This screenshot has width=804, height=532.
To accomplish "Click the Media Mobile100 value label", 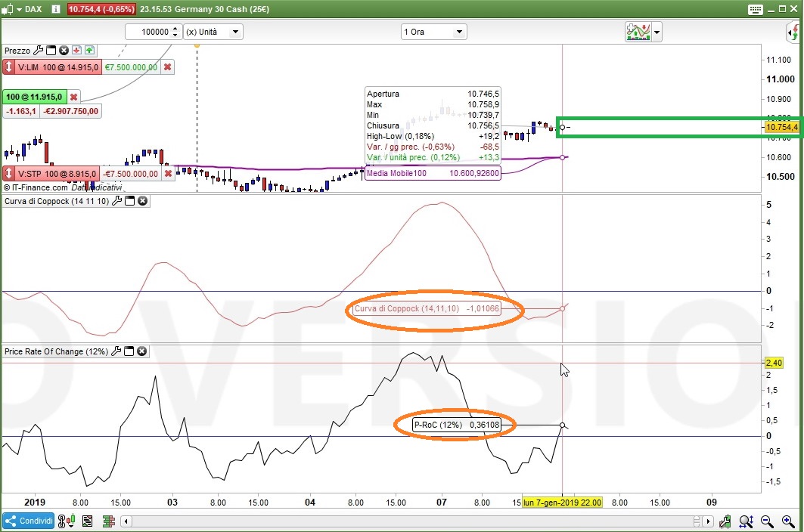I will (x=433, y=173).
